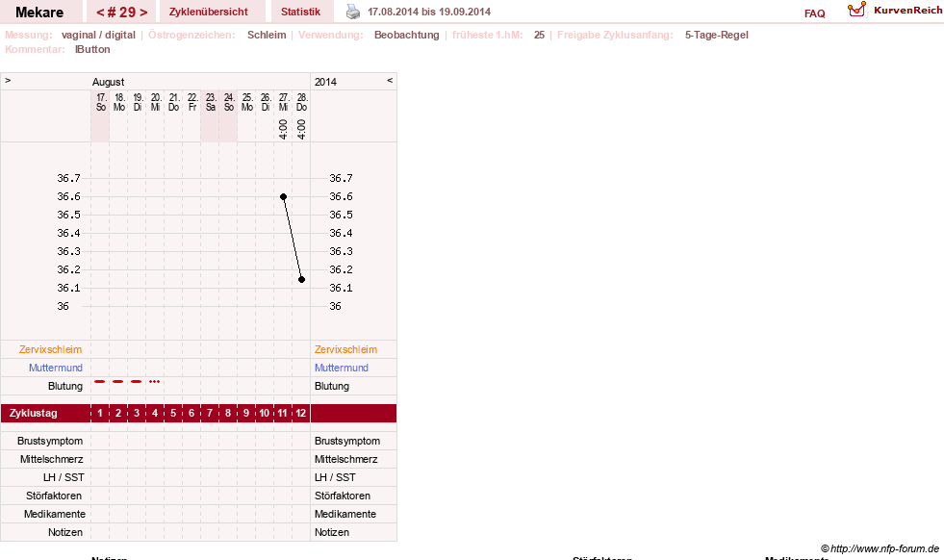Select cycle day 1 in the Zyklustag row
The width and height of the screenshot is (944, 560).
pyautogui.click(x=100, y=413)
